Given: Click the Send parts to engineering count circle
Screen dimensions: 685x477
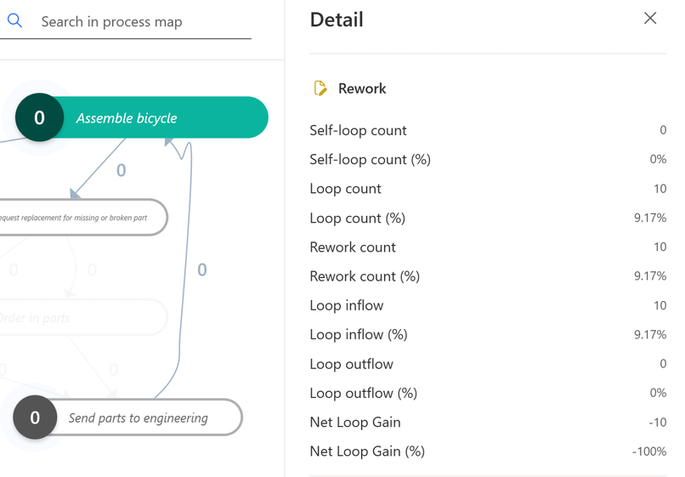Looking at the screenshot, I should 35,418.
